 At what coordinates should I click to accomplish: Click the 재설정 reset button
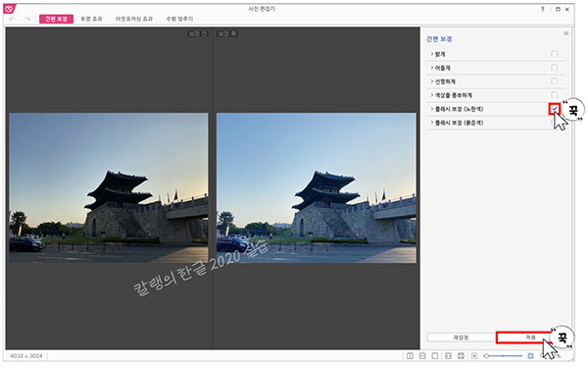point(461,338)
